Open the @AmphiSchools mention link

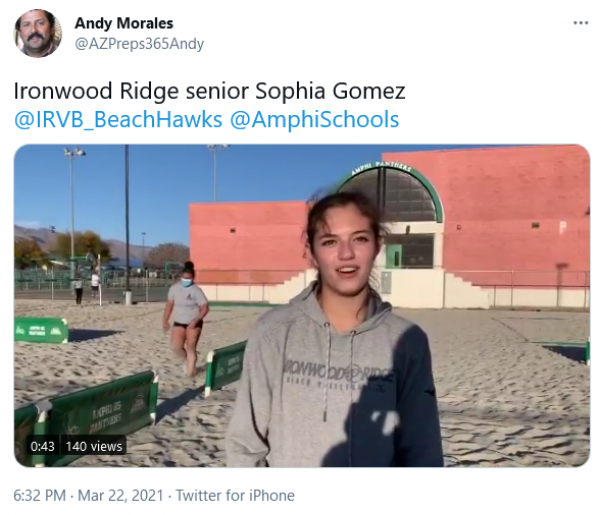pyautogui.click(x=314, y=119)
